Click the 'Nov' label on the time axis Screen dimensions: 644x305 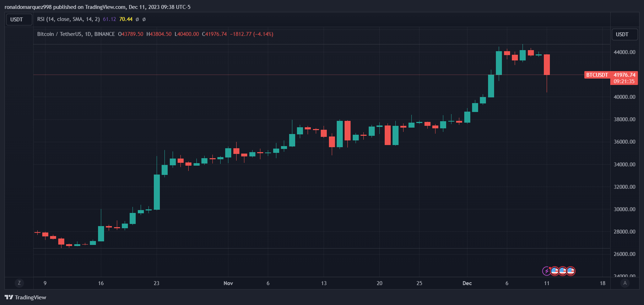(228, 283)
